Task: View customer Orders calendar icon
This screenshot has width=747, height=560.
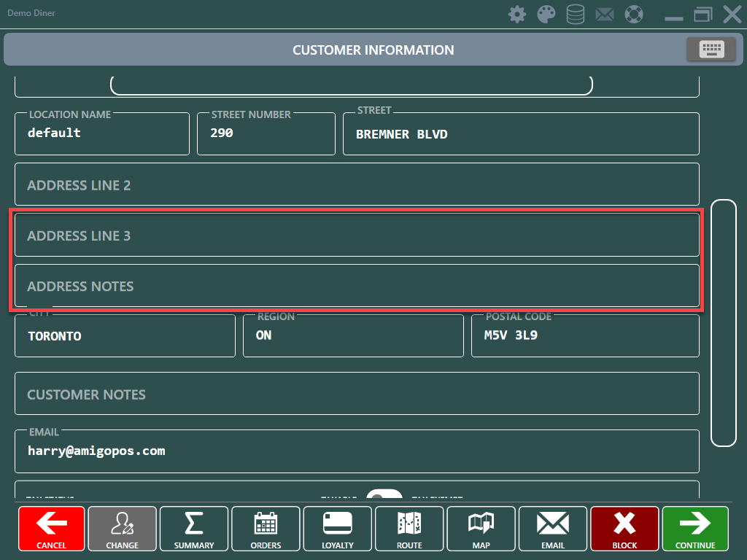Action: (266, 529)
